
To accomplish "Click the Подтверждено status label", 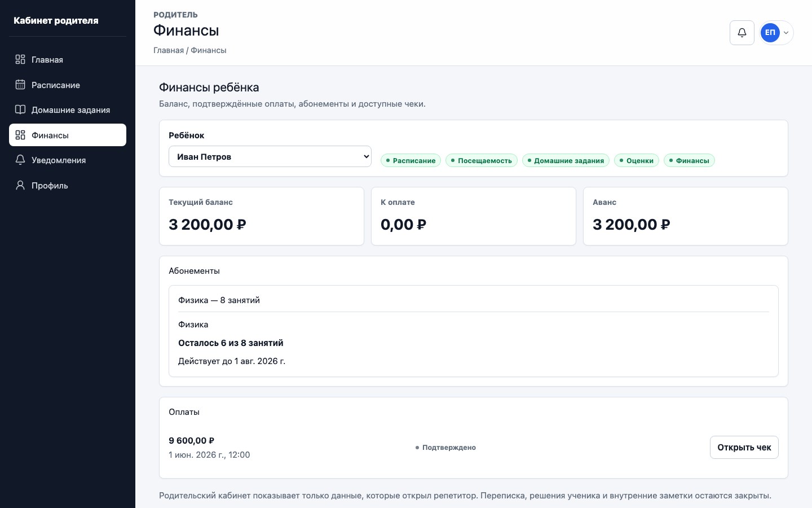I will (445, 447).
